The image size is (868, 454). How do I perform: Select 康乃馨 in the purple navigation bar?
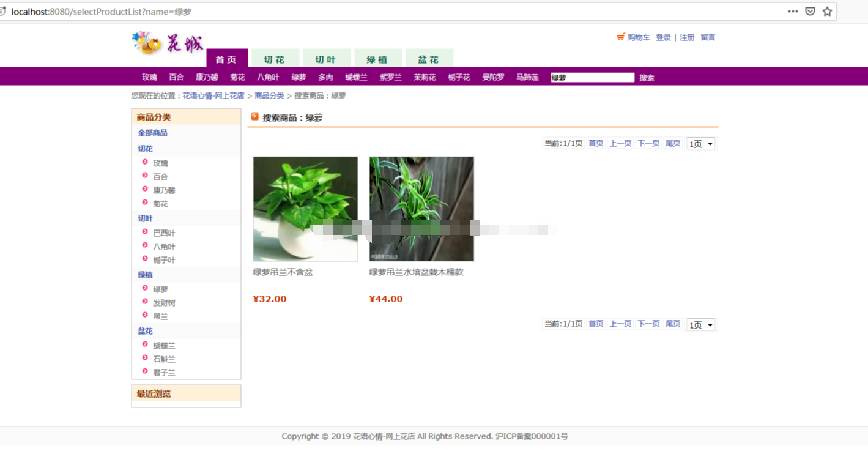(x=207, y=77)
